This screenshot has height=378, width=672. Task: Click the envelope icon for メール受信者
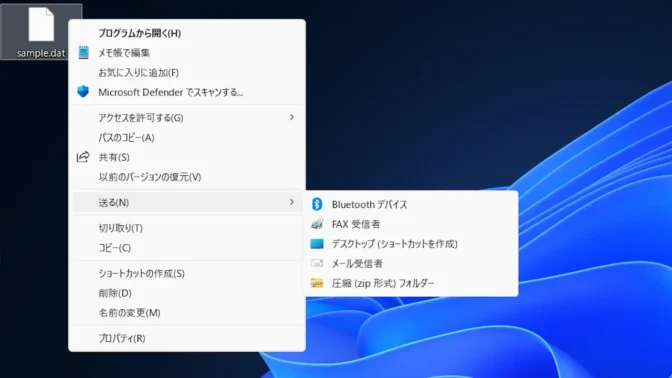pos(317,263)
